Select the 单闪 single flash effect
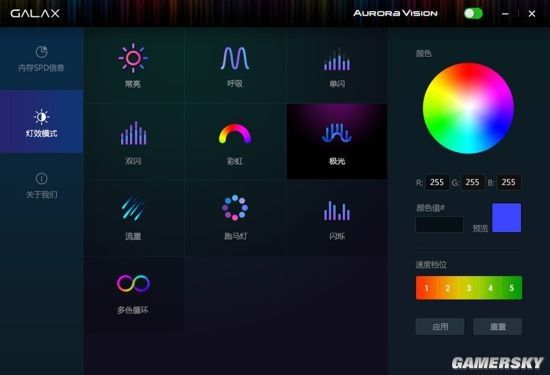The height and width of the screenshot is (375, 550). [x=337, y=65]
